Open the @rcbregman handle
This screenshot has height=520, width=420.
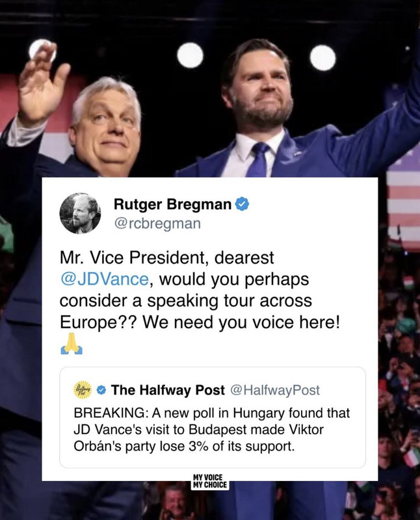tap(157, 223)
